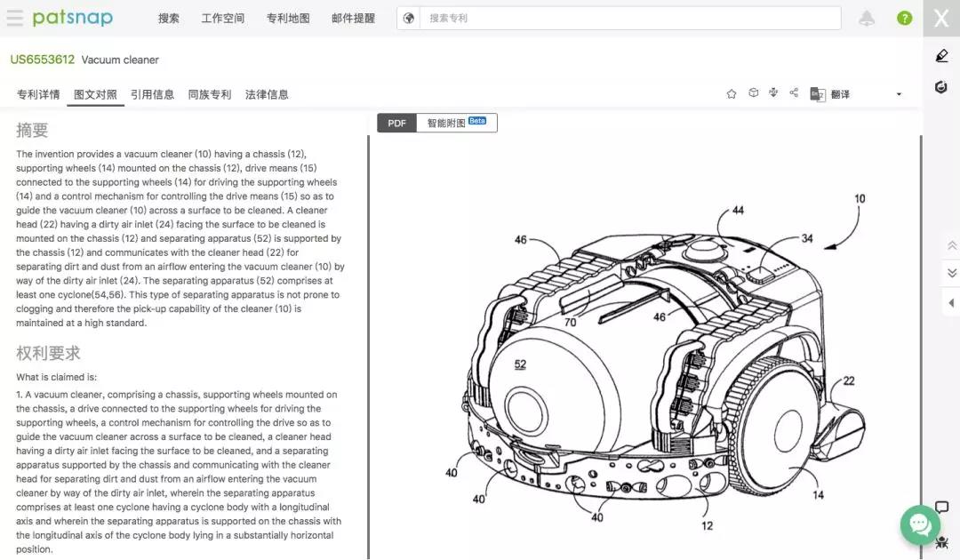Expand the 翻译 dropdown arrow
Image resolution: width=960 pixels, height=560 pixels.
[899, 95]
